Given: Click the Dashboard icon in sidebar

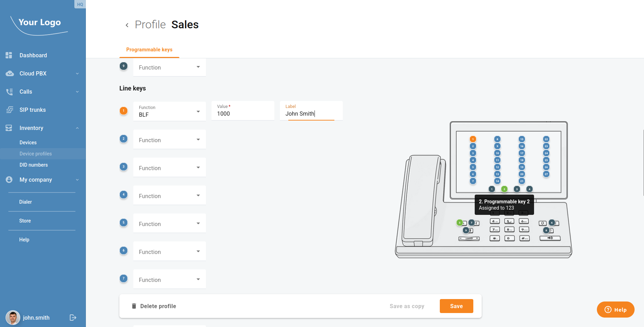Looking at the screenshot, I should (9, 55).
